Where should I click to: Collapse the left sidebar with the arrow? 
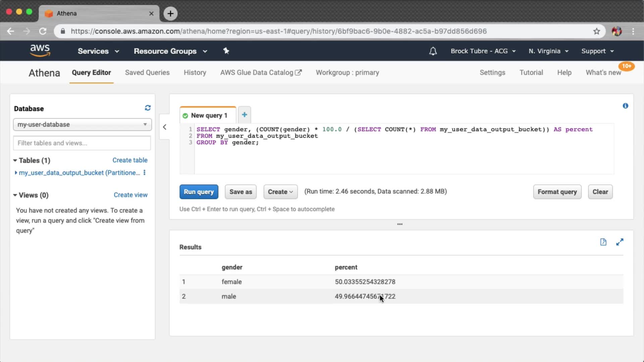[164, 127]
